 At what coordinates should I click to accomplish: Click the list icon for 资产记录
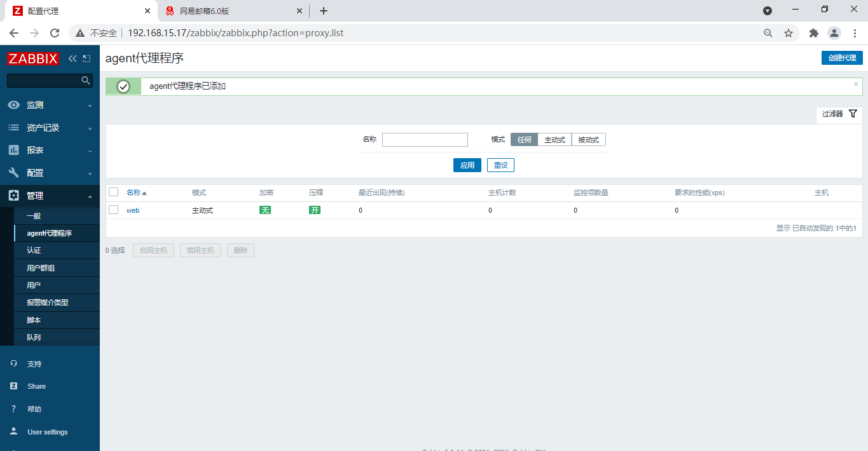tap(13, 128)
